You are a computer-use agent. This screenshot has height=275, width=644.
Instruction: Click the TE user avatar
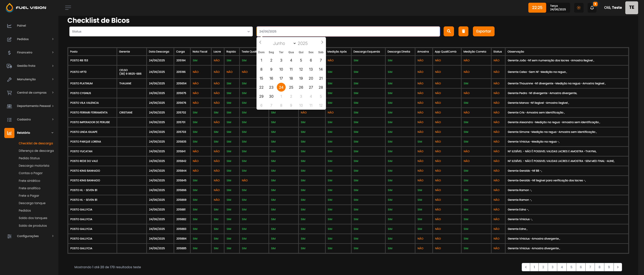coord(631,8)
